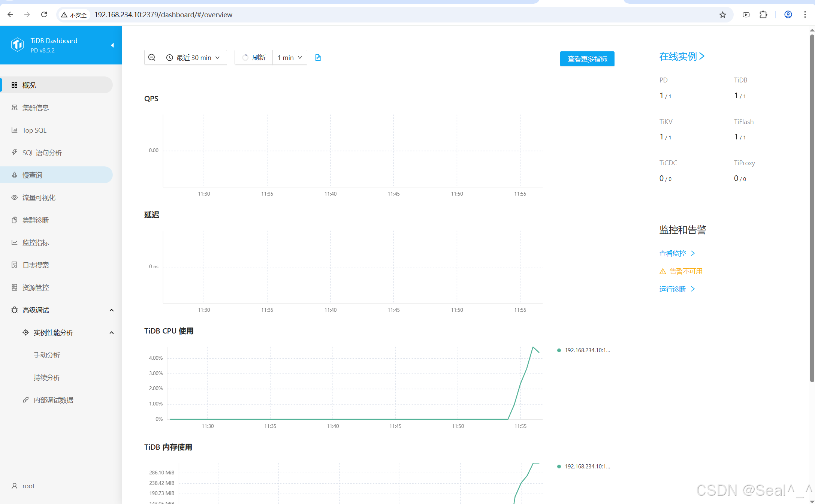Click the TiDB Dashboard logo icon
The width and height of the screenshot is (815, 504).
coord(17,45)
